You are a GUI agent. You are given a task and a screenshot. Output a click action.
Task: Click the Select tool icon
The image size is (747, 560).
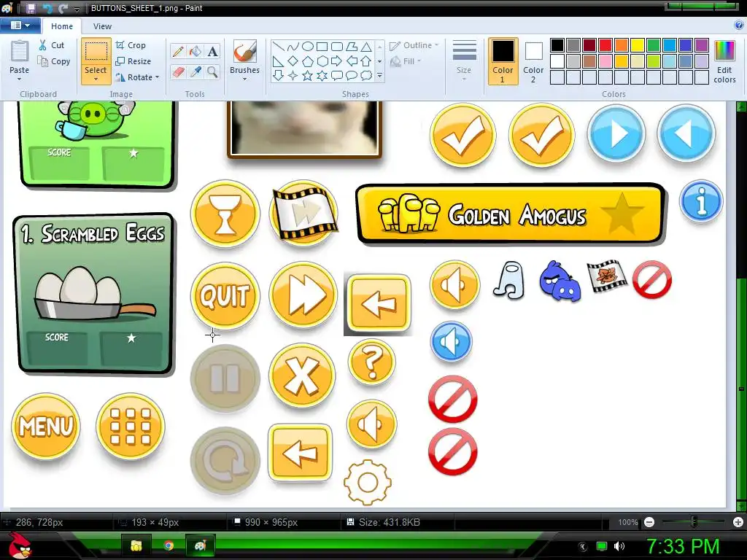tap(96, 52)
